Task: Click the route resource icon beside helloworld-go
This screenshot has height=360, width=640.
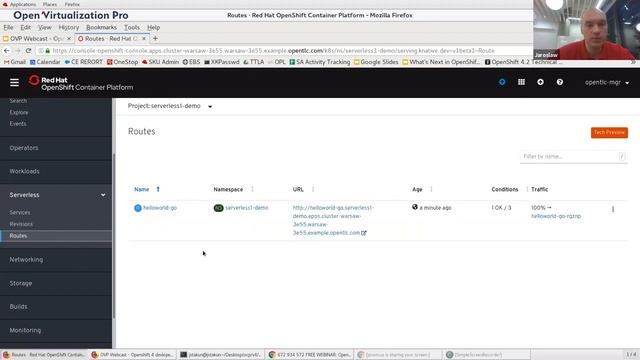Action: (138, 208)
